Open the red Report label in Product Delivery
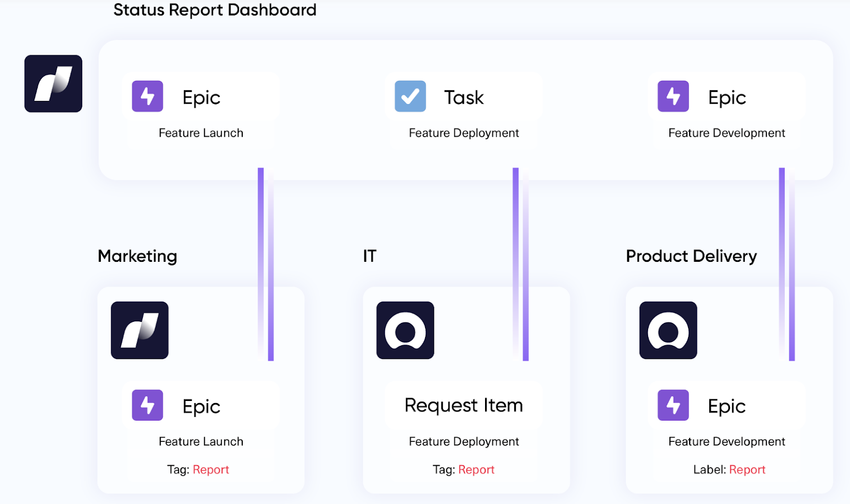Image resolution: width=850 pixels, height=504 pixels. point(747,469)
